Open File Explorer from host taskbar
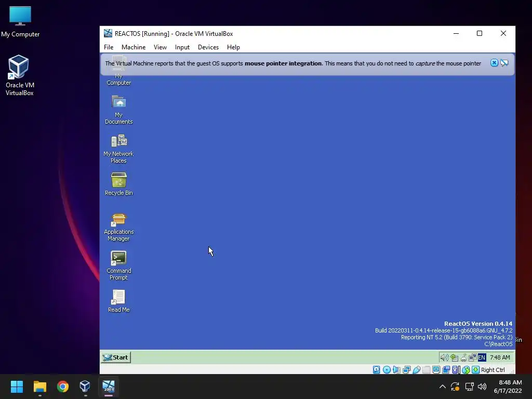 [x=39, y=387]
